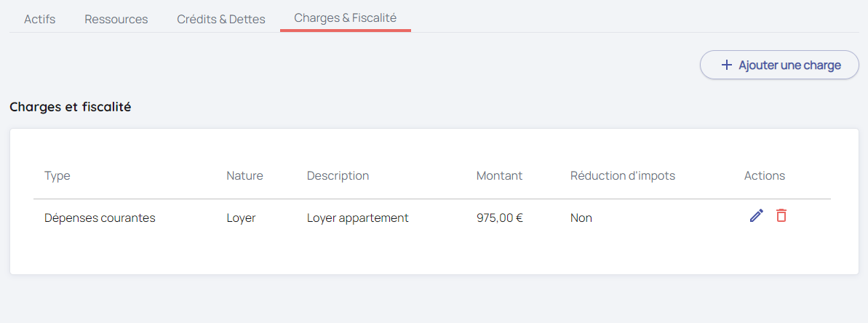Switch to the Actifs tab
The height and width of the screenshot is (323, 868).
coord(39,19)
